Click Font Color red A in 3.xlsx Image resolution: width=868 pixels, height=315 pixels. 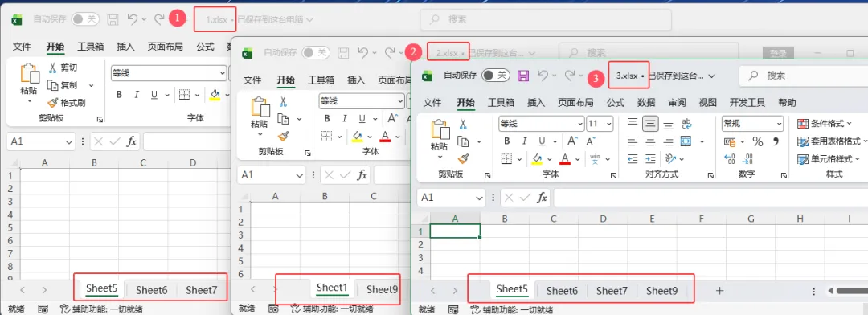565,159
